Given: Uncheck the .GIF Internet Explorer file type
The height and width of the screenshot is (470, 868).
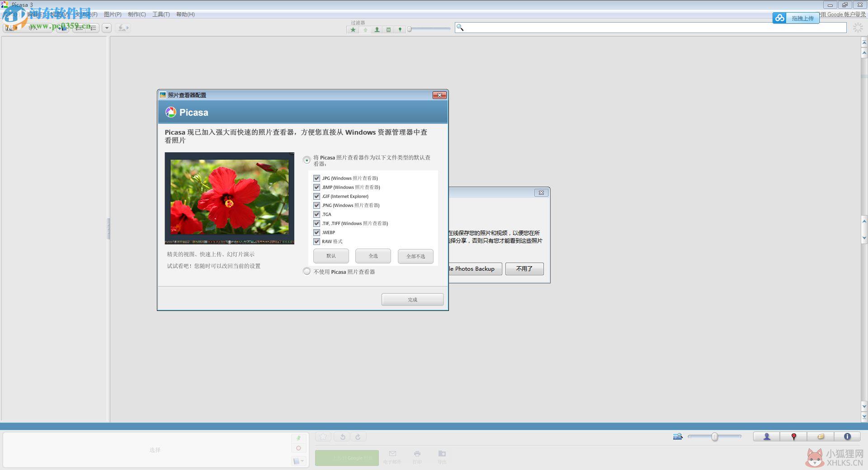Looking at the screenshot, I should coord(316,196).
